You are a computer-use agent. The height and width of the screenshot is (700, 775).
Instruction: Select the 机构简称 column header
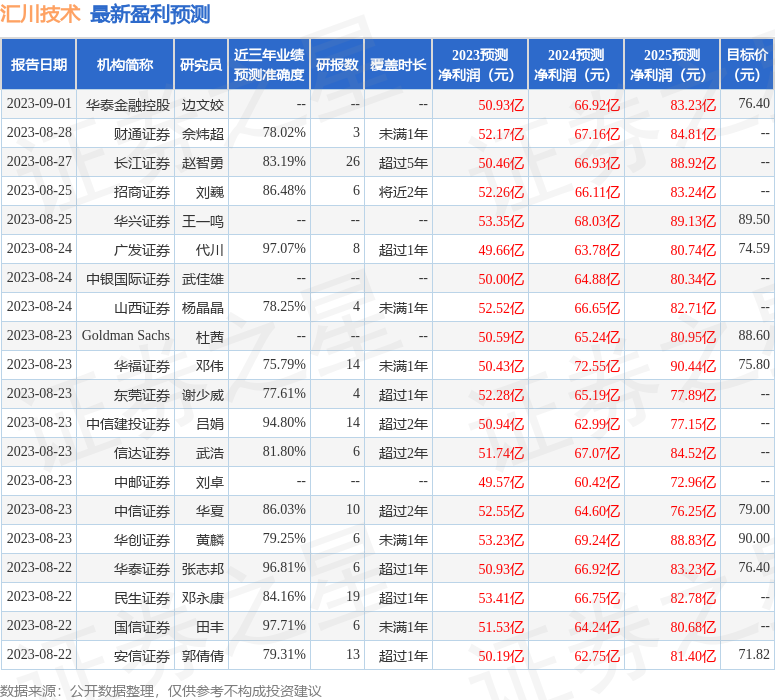[125, 65]
